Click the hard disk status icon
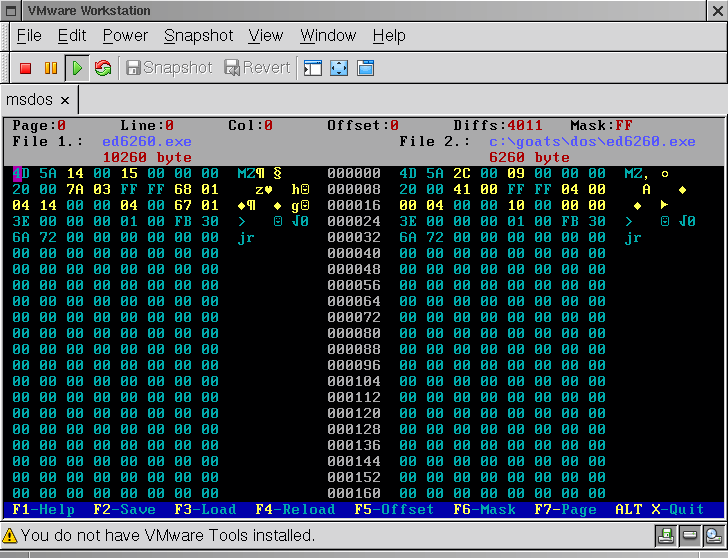The width and height of the screenshot is (728, 558). pos(690,536)
